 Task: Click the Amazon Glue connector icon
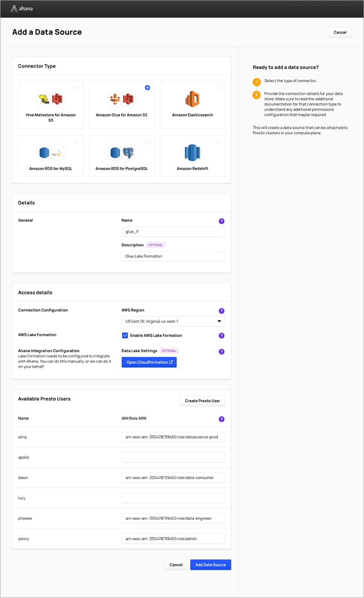122,99
